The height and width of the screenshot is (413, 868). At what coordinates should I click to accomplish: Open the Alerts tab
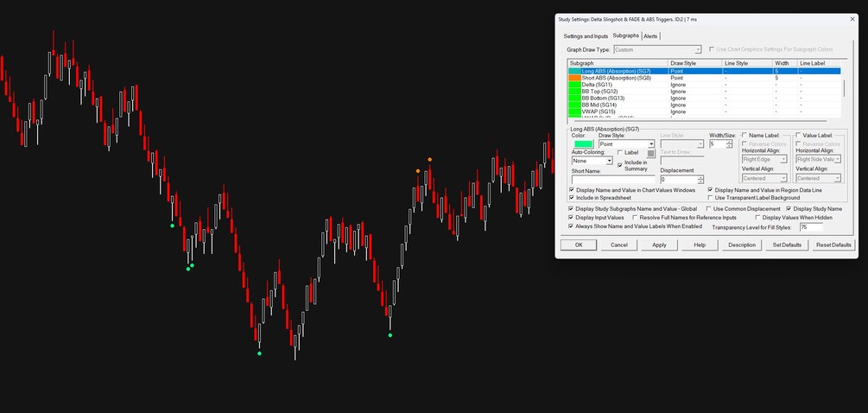[650, 36]
